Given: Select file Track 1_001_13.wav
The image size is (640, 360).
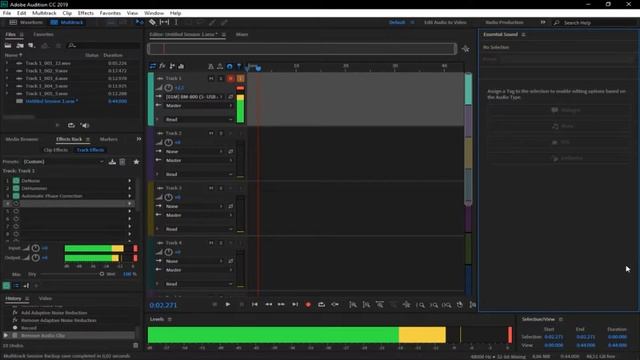Looking at the screenshot, I should [48, 63].
